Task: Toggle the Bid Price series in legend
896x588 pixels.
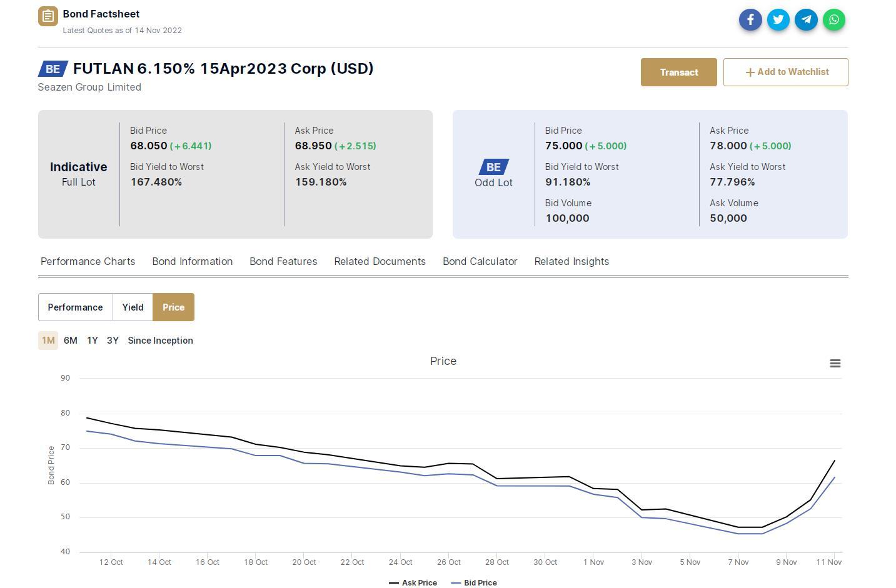Action: 474,582
